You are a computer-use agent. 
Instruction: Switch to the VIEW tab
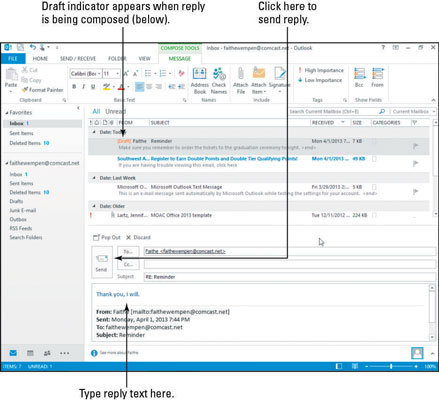click(x=145, y=59)
